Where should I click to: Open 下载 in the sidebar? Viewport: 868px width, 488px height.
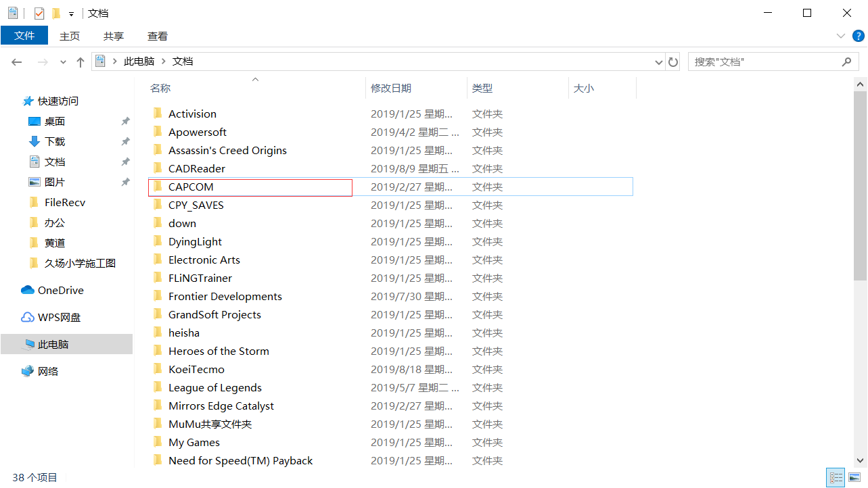click(55, 141)
